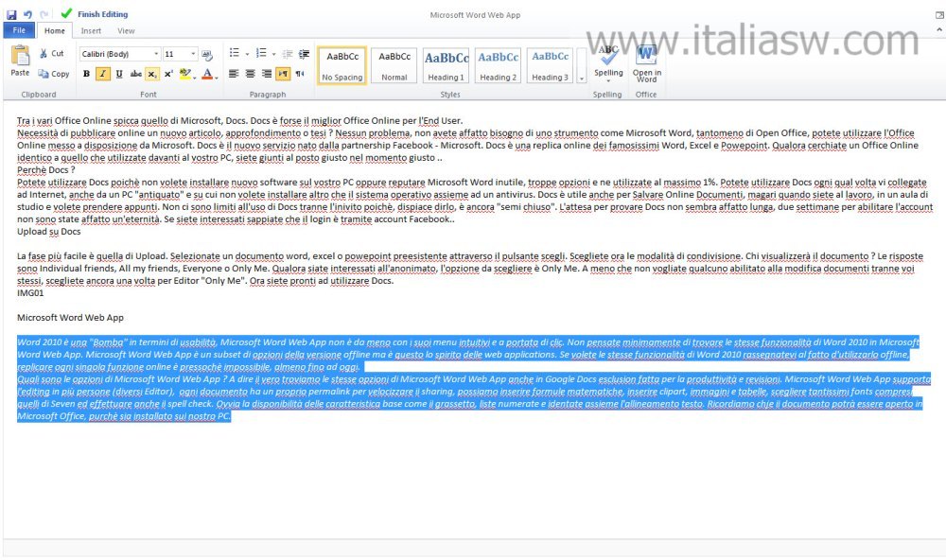Screen dimensions: 946x560
Task: Pop out the window via top-right icon
Action: click(938, 14)
